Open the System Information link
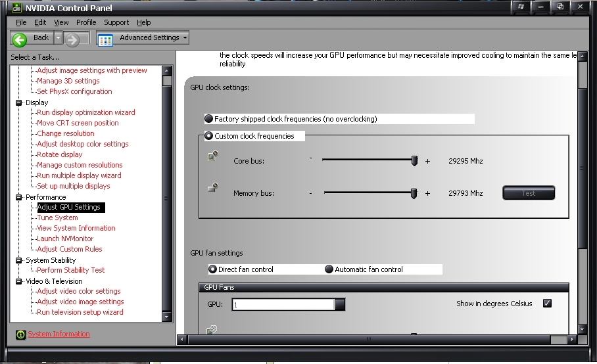Screen dimensions: 597x364 [x=59, y=334]
